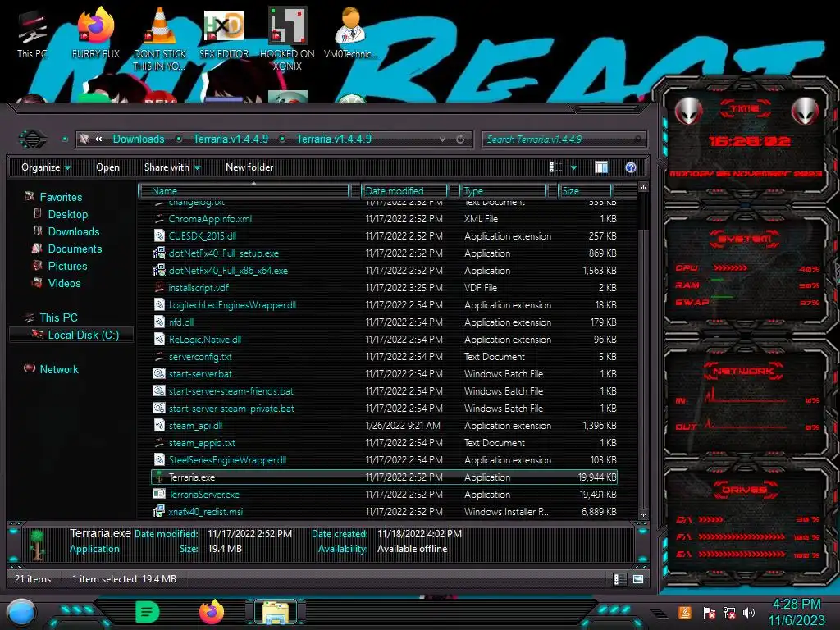Select steam_appid.txt file
The height and width of the screenshot is (630, 840).
(202, 442)
